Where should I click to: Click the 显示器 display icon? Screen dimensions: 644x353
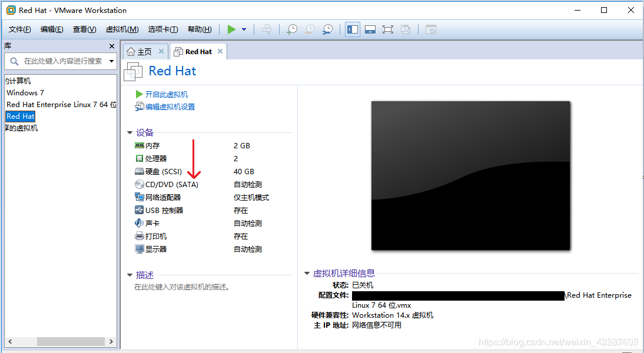pyautogui.click(x=140, y=249)
